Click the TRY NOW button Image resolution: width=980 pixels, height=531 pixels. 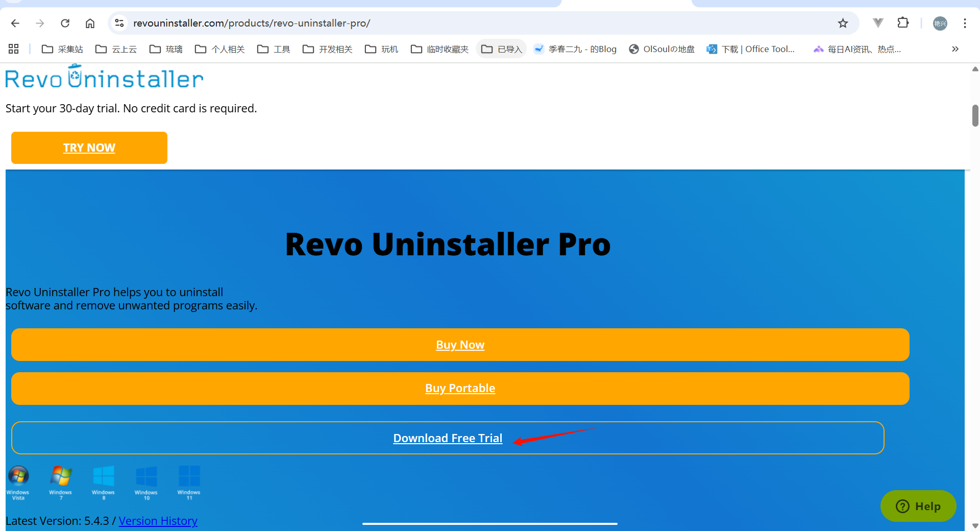click(x=89, y=148)
